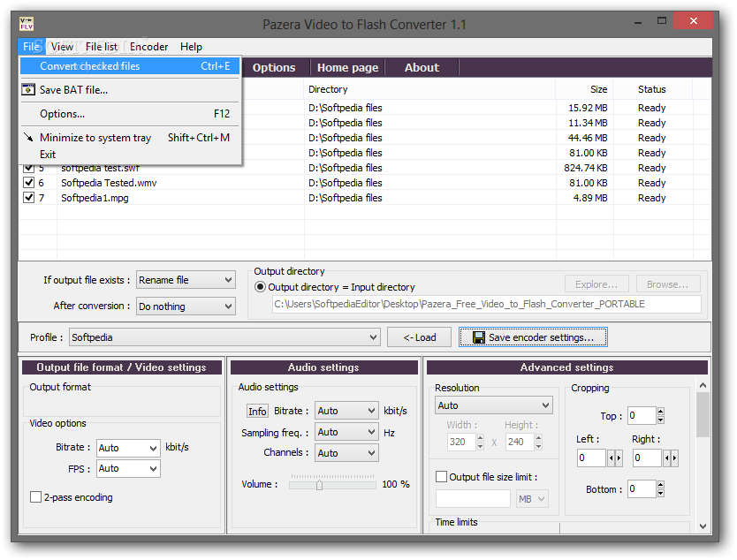
Task: Click the Left cropping left-arrow spinner
Action: point(611,458)
